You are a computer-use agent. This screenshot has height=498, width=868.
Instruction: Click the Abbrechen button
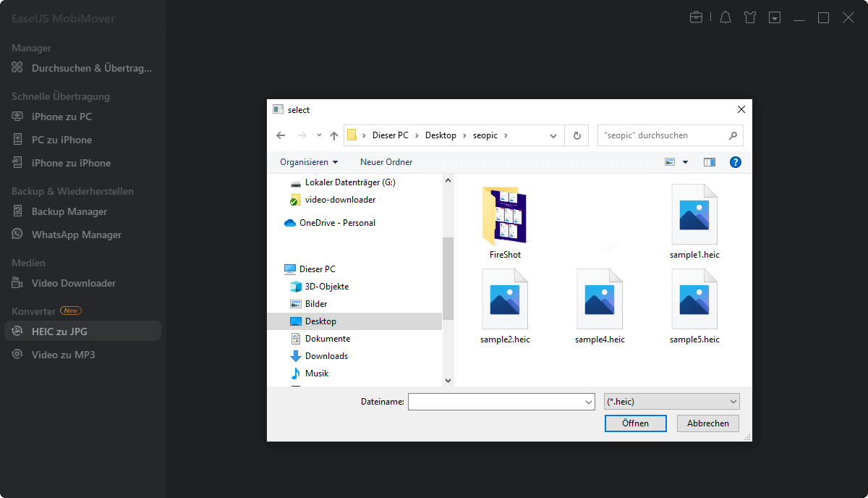pos(708,423)
